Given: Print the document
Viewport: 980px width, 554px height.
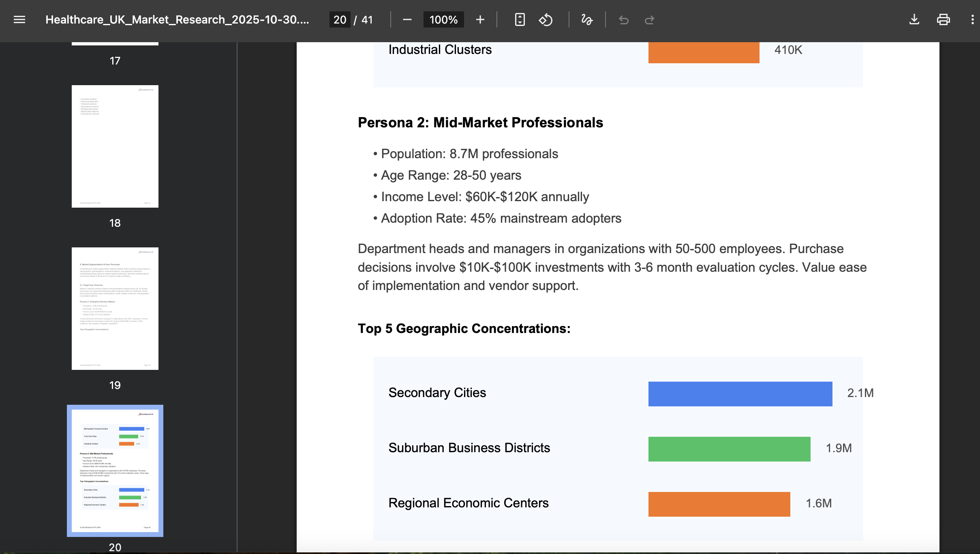Looking at the screenshot, I should click(943, 19).
